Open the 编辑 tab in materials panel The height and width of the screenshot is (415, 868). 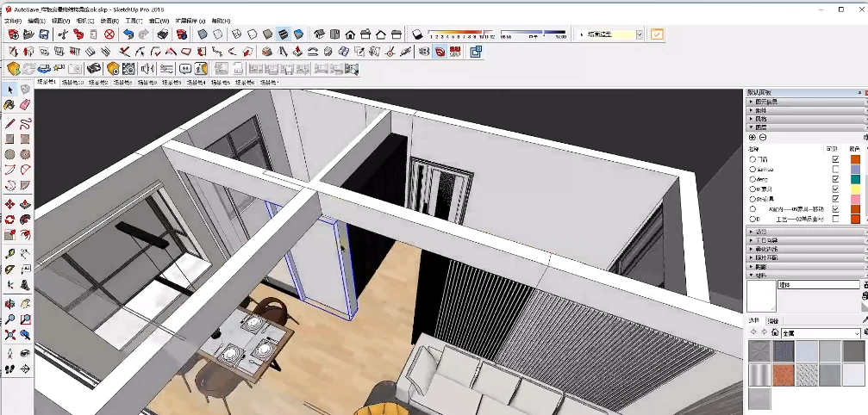coord(773,320)
